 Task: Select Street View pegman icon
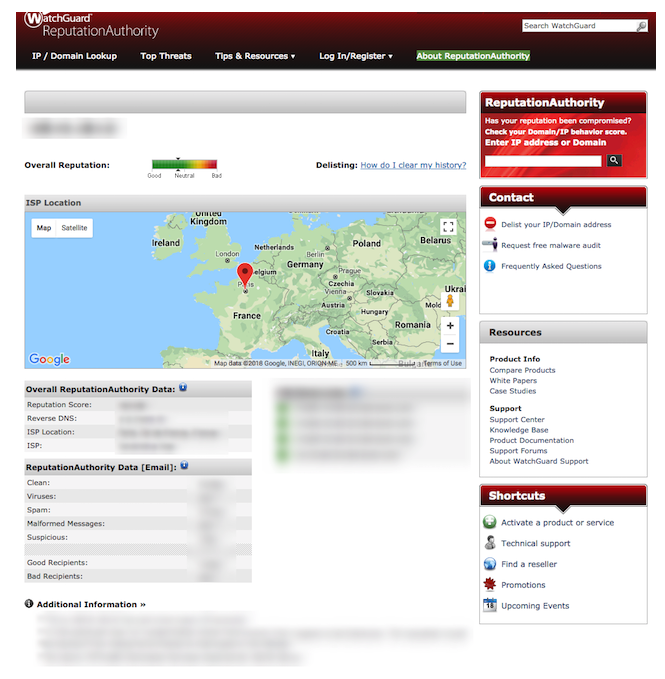coord(450,301)
